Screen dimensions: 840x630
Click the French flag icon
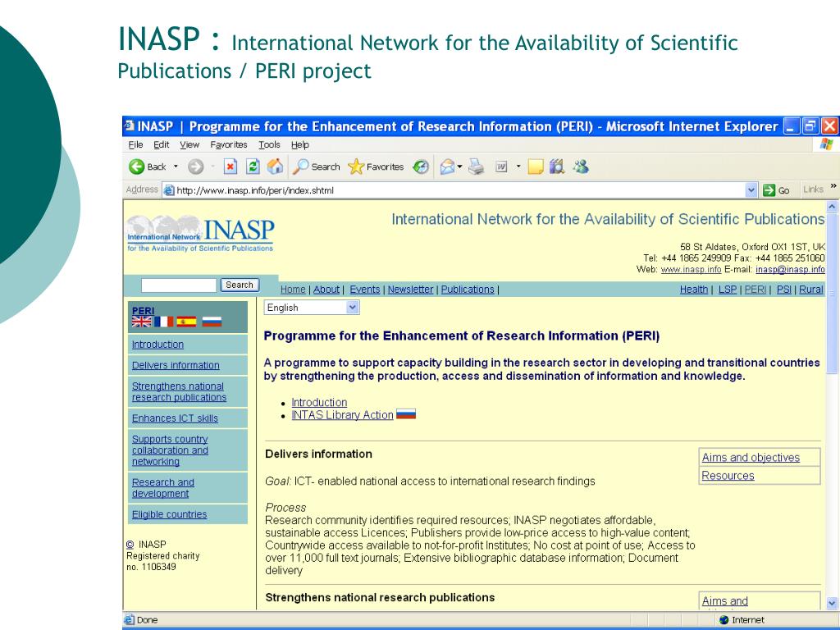[x=164, y=322]
